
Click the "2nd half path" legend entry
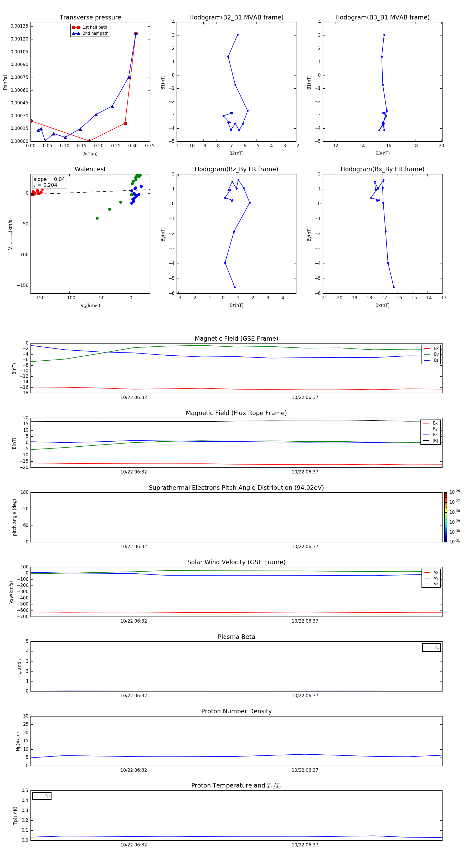90,33
